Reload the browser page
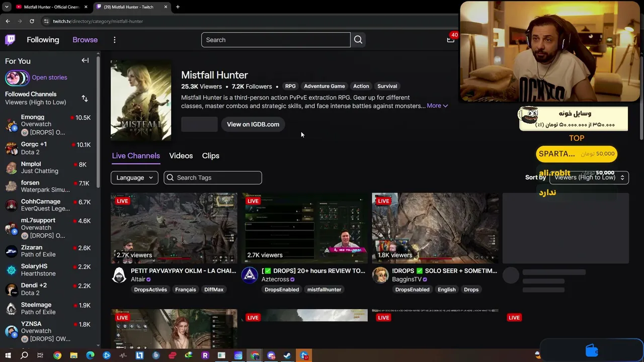Viewport: 644px width, 362px height. click(x=32, y=21)
